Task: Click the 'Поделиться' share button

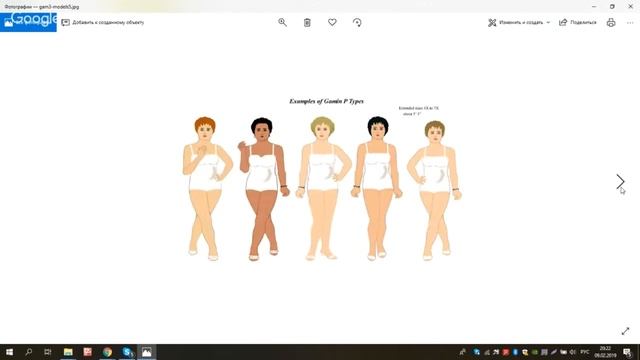Action: click(x=578, y=22)
